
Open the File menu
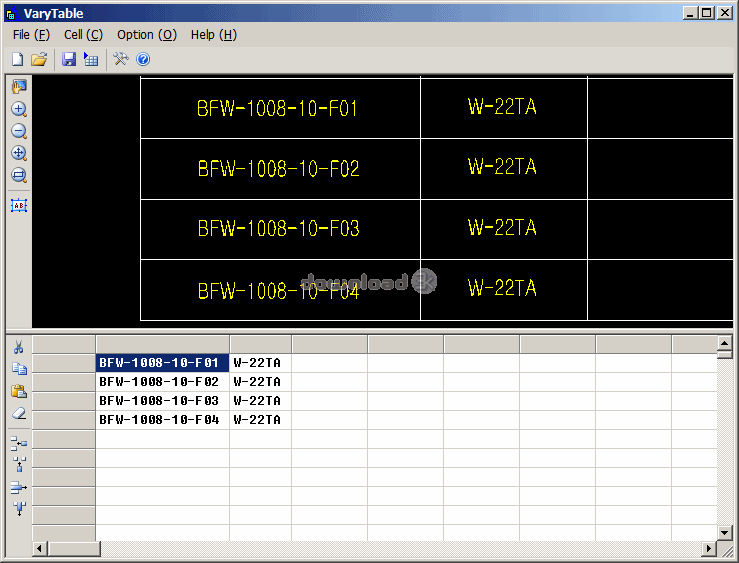coord(31,34)
